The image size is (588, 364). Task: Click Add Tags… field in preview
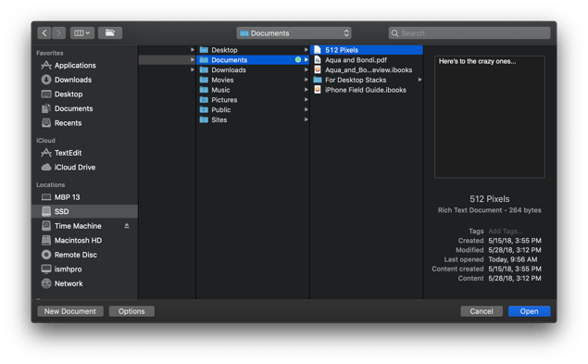click(506, 232)
